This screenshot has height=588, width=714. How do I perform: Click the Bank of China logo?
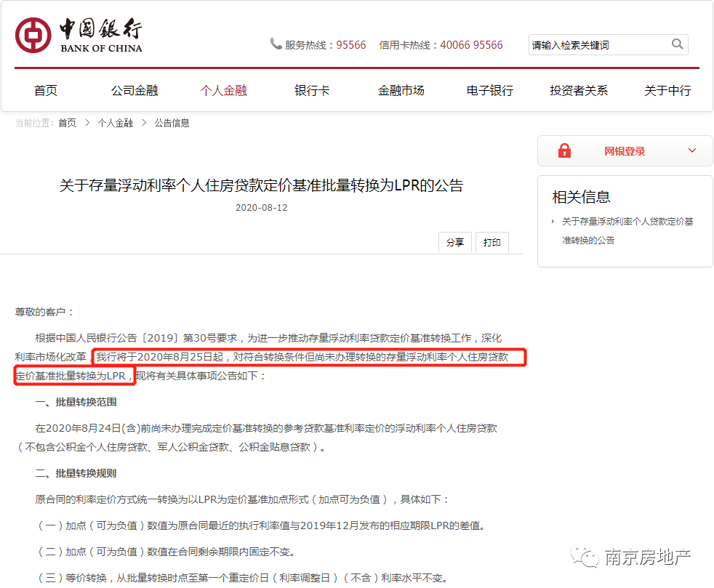(79, 35)
